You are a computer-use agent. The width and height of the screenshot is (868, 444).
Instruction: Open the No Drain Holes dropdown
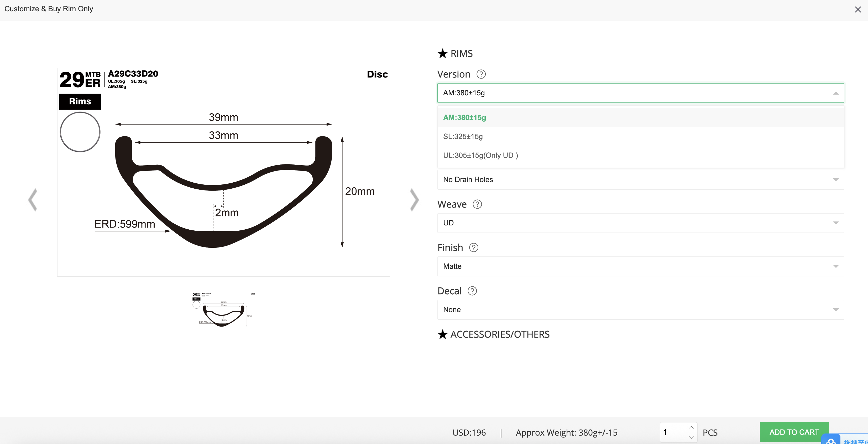[640, 180]
